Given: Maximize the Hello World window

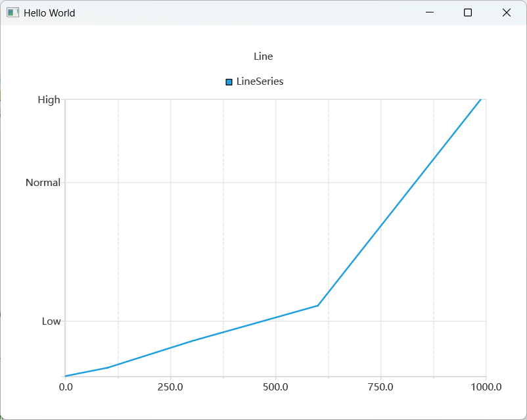Looking at the screenshot, I should (x=468, y=12).
